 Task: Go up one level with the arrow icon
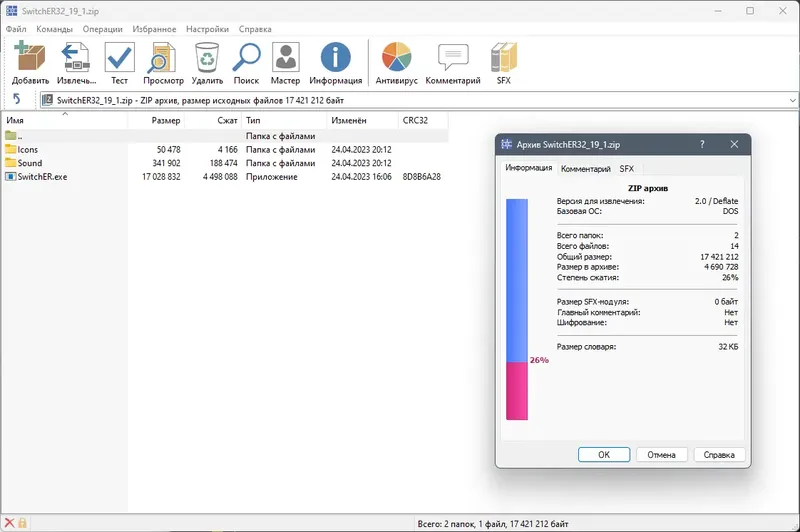(16, 98)
